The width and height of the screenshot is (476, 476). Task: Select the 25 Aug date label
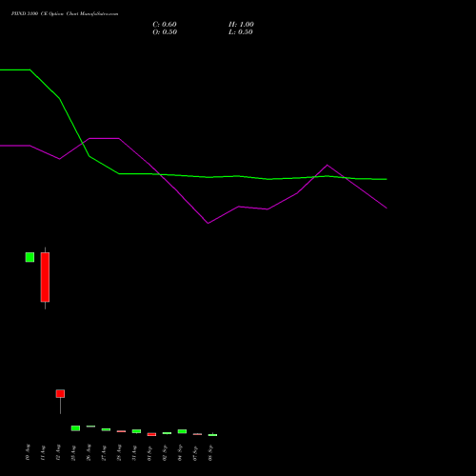click(x=73, y=452)
